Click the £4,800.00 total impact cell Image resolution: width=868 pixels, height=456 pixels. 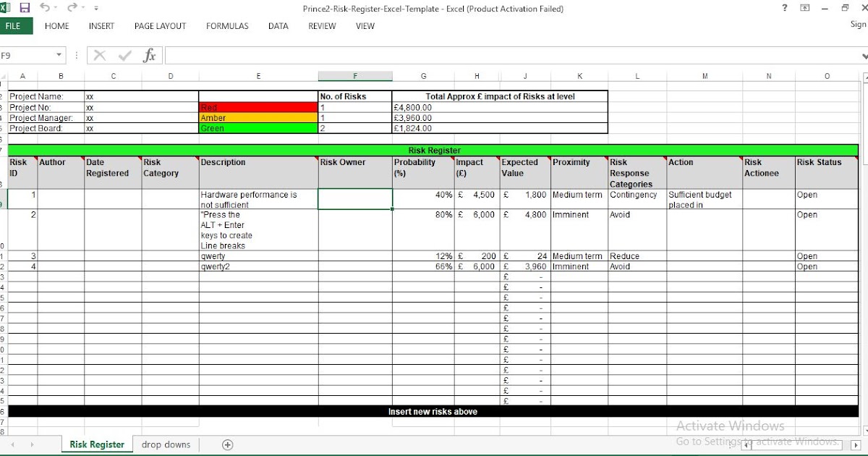[500, 107]
